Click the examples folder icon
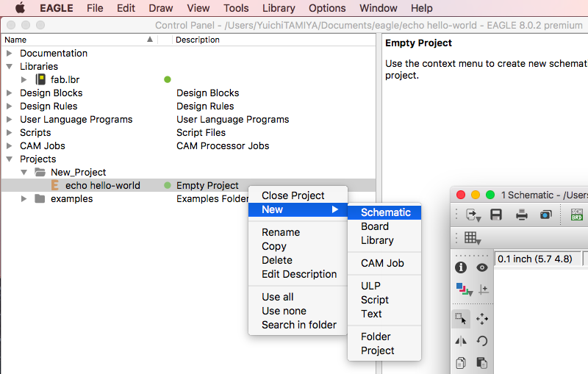This screenshot has width=588, height=374. [40, 198]
